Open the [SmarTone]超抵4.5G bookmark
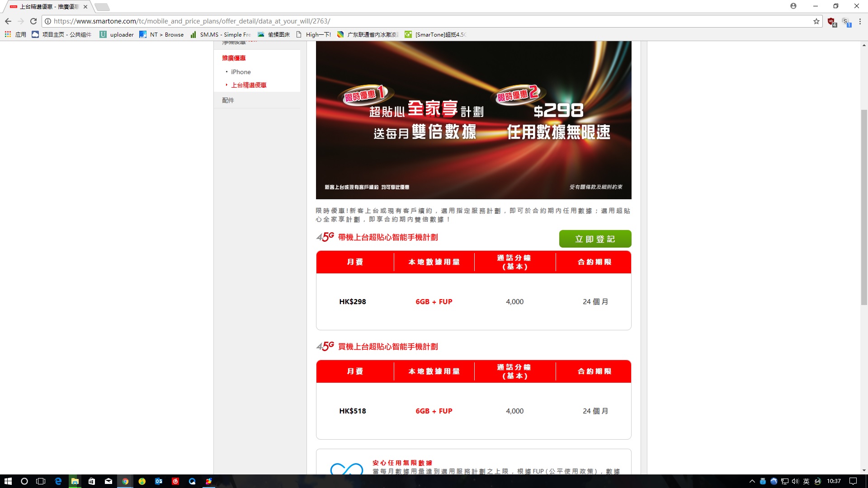 pos(435,34)
